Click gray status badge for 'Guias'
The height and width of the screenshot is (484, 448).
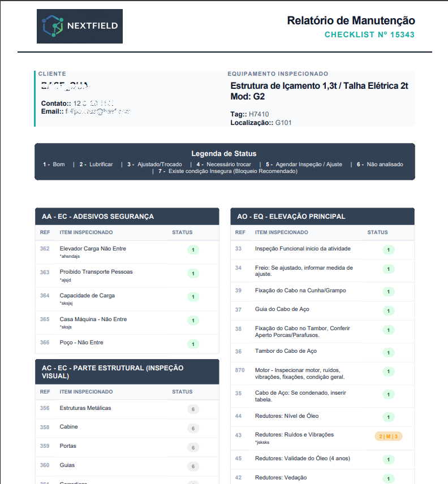(193, 466)
